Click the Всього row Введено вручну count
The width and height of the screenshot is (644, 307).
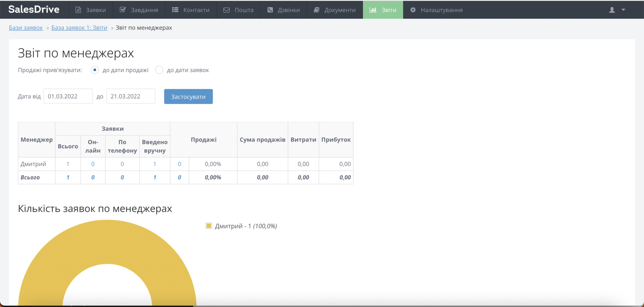point(155,177)
